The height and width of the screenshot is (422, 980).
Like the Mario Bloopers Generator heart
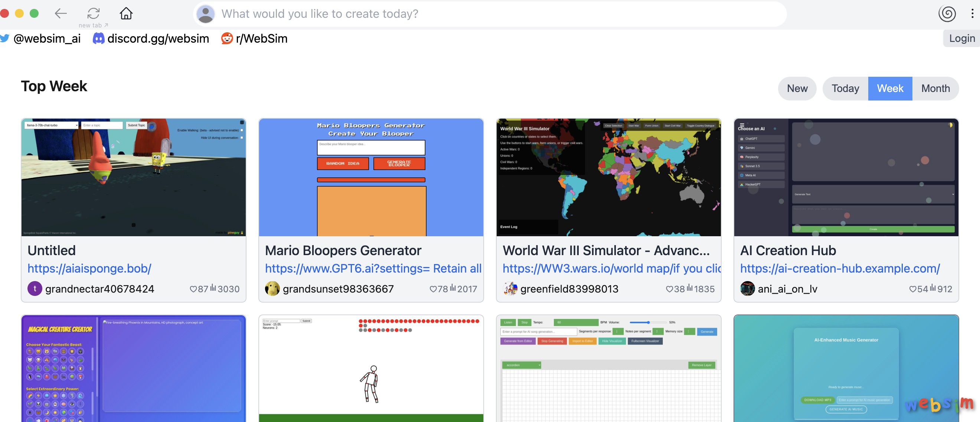tap(433, 289)
